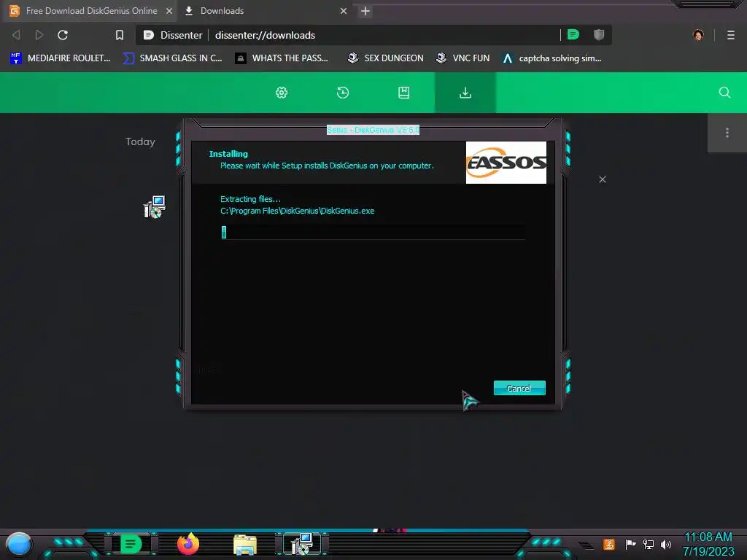The height and width of the screenshot is (560, 747).
Task: Open Action Center flag icon
Action: coord(630,544)
